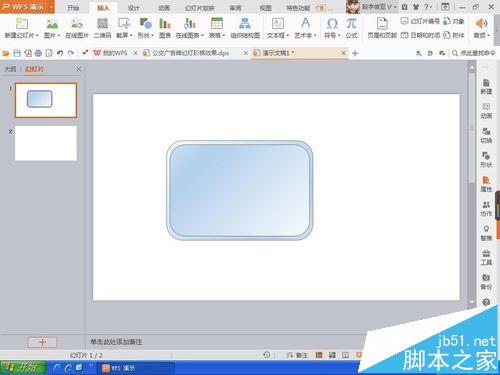
Task: Click the Omega symbol icon
Action: point(332,24)
